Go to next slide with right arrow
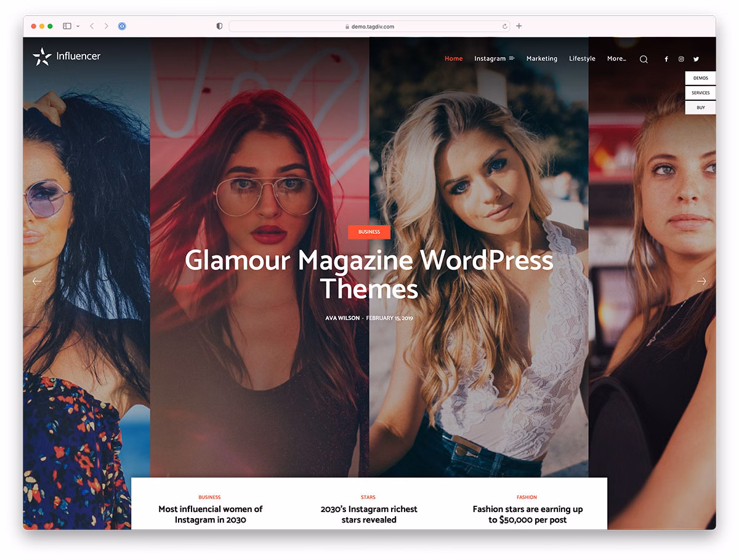Viewport: 739px width, 560px height. coord(701,281)
